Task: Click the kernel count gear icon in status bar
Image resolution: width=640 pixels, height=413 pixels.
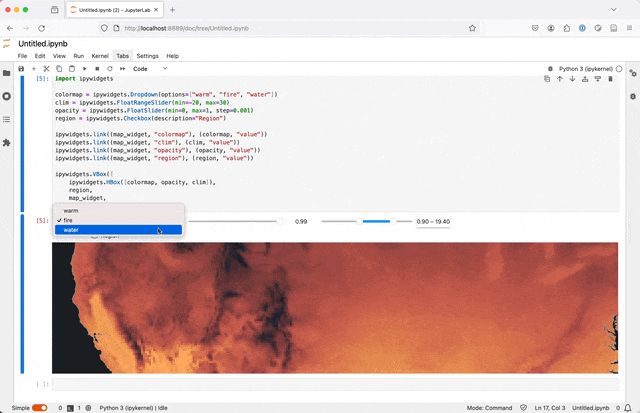Action: (88, 408)
